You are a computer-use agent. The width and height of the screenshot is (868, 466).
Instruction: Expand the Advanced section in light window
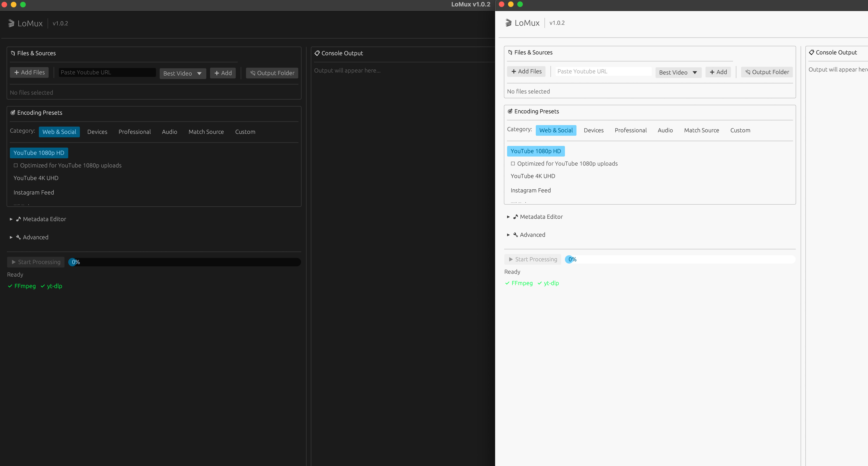coord(508,235)
